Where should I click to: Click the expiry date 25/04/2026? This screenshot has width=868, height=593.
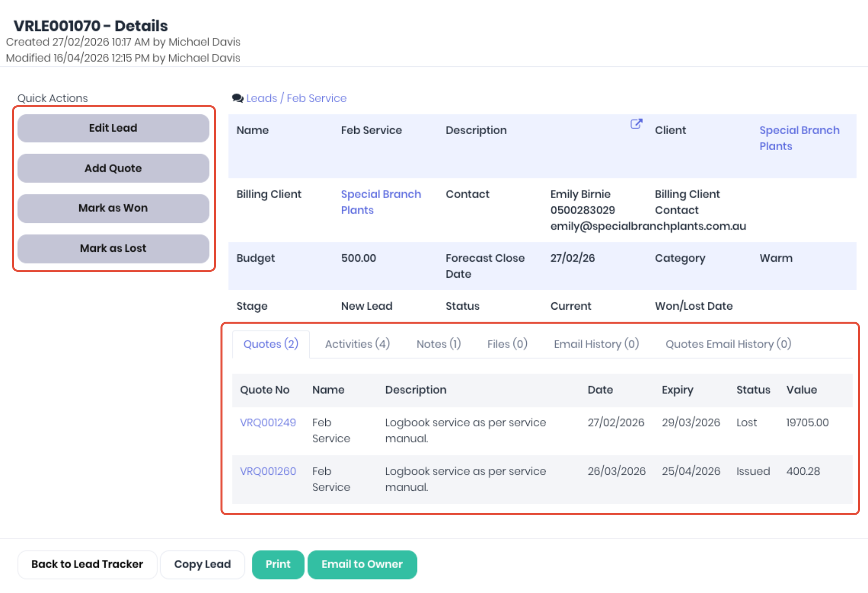691,471
